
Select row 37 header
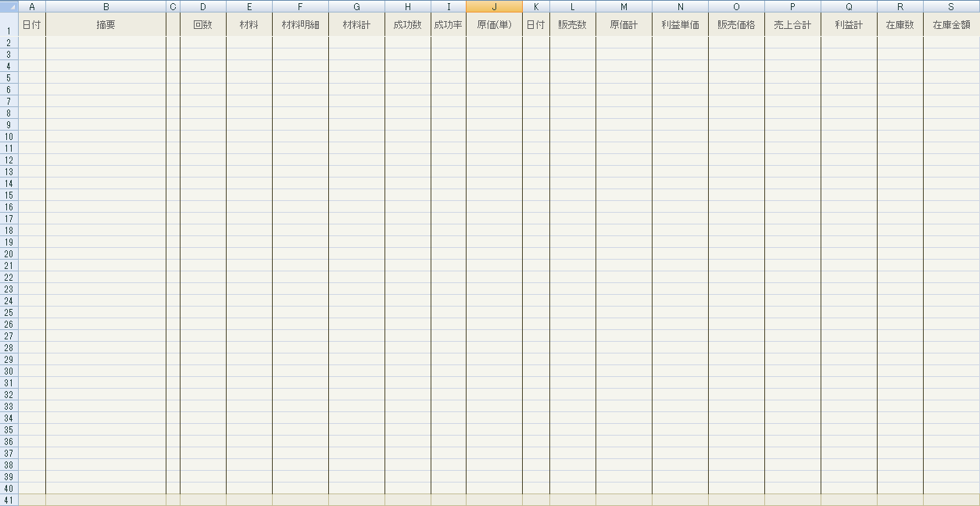(9, 453)
